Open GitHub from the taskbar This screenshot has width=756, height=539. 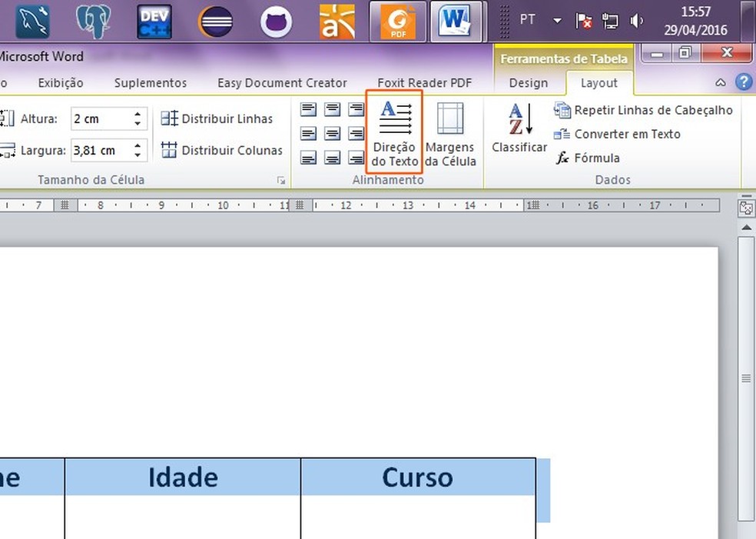[276, 21]
